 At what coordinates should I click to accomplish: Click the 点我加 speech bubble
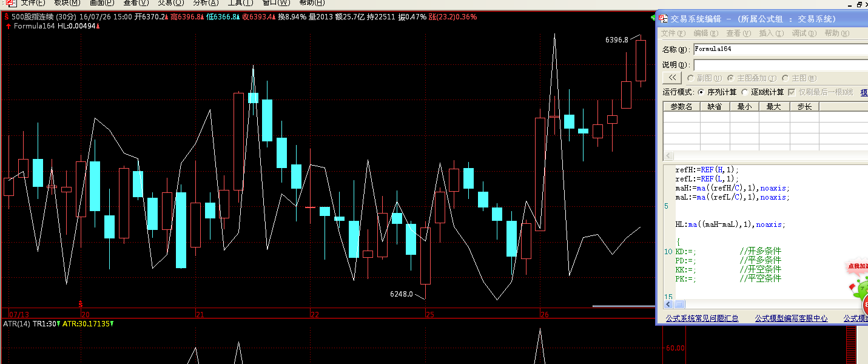857,266
